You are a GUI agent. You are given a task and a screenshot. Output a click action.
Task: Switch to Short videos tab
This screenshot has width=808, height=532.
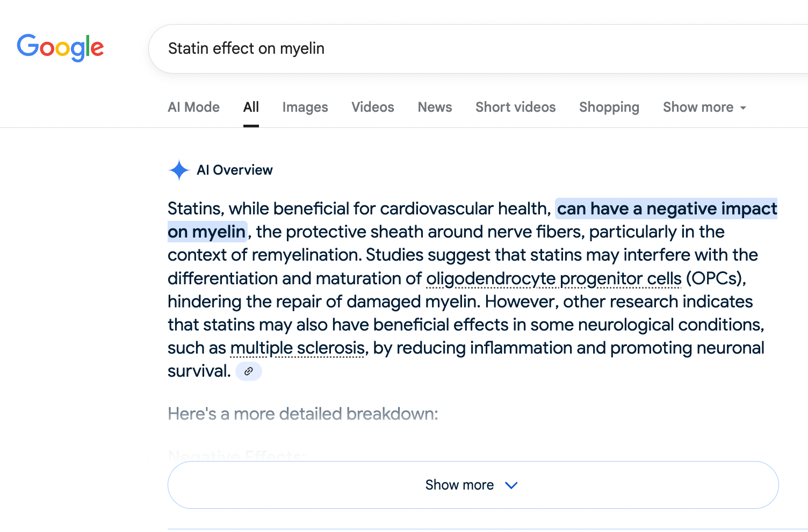tap(515, 107)
